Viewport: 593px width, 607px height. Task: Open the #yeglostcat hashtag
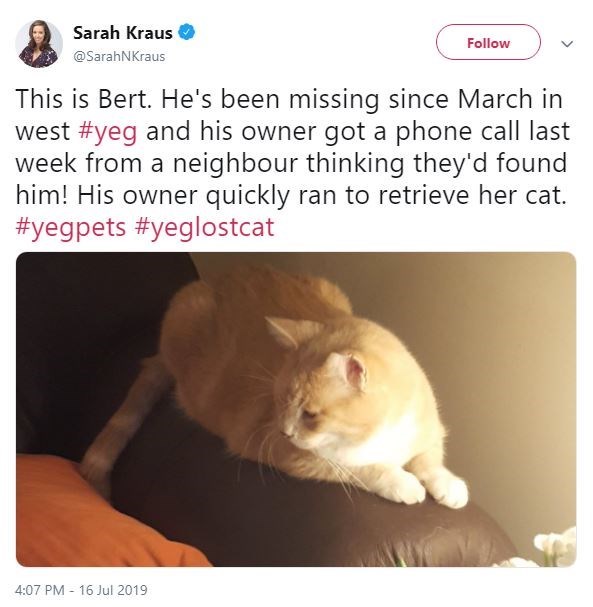tap(205, 227)
